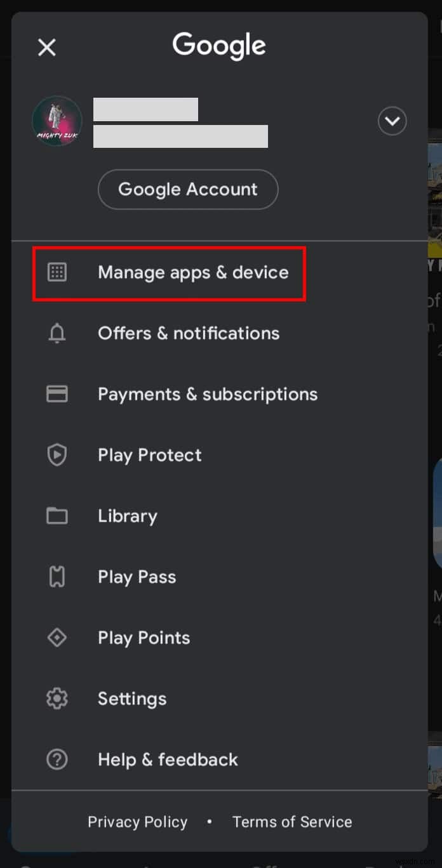Click the Settings gear icon
The width and height of the screenshot is (442, 868).
(57, 699)
